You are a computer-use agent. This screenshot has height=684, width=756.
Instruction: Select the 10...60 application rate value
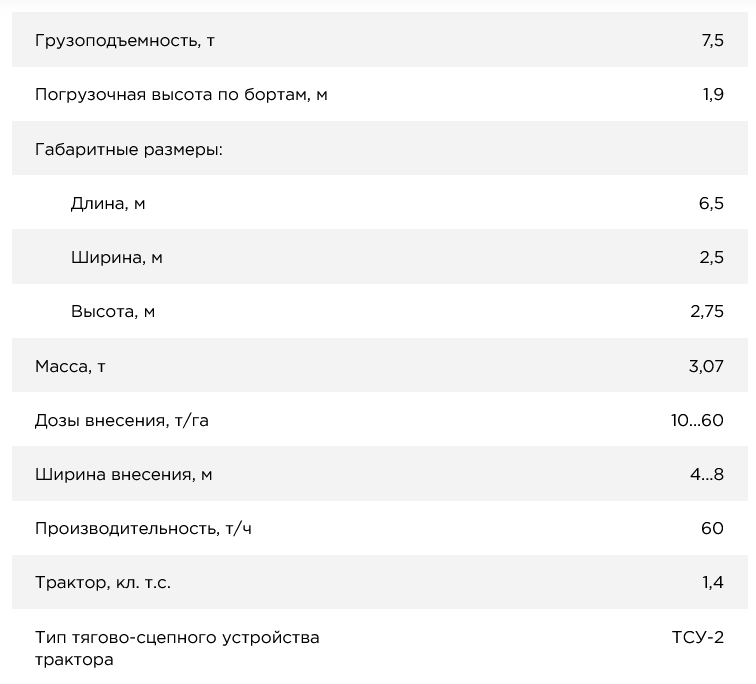(697, 421)
